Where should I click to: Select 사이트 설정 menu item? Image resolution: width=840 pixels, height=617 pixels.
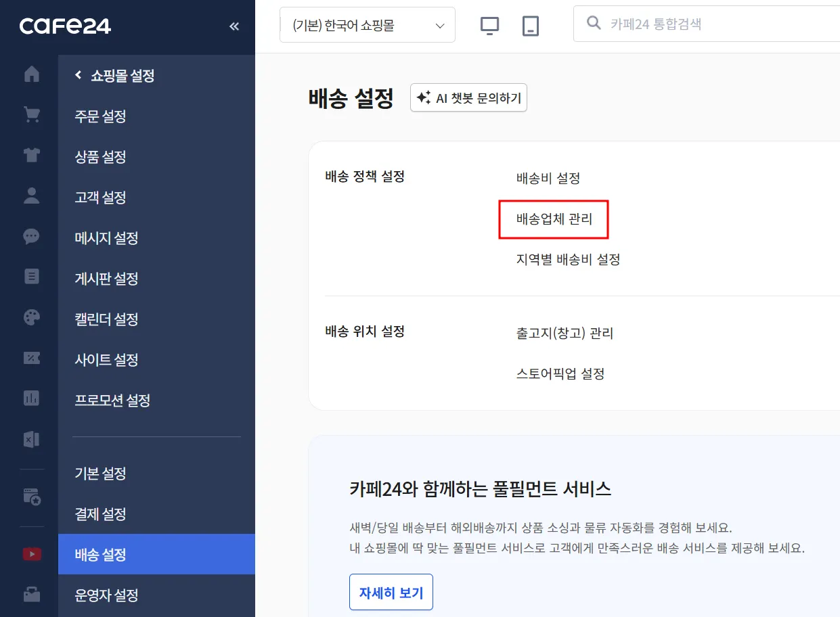107,360
